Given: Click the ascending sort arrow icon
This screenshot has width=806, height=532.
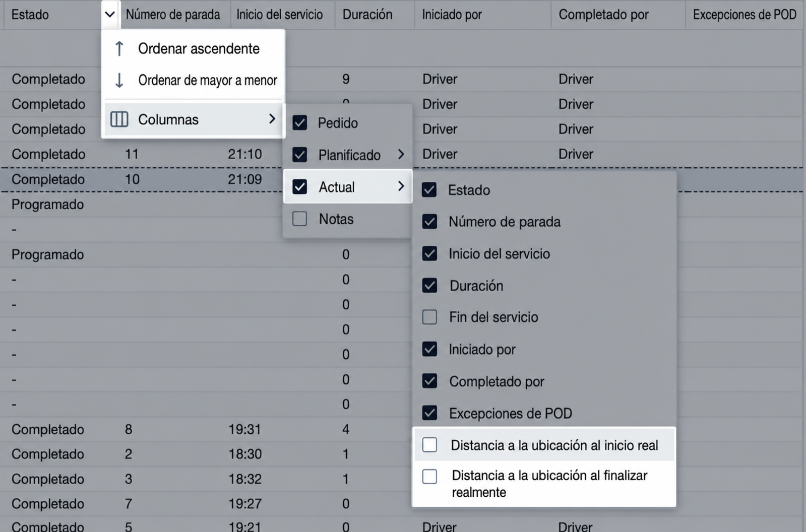Looking at the screenshot, I should (119, 49).
